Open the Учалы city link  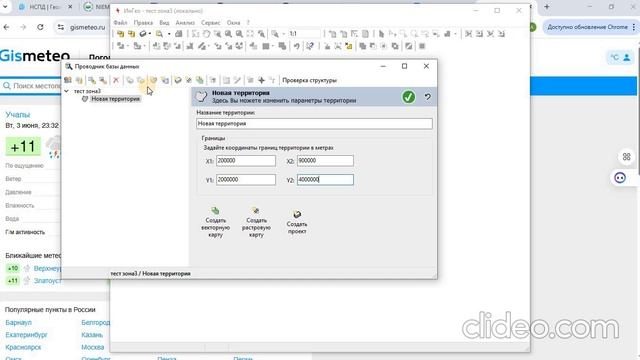pos(18,115)
